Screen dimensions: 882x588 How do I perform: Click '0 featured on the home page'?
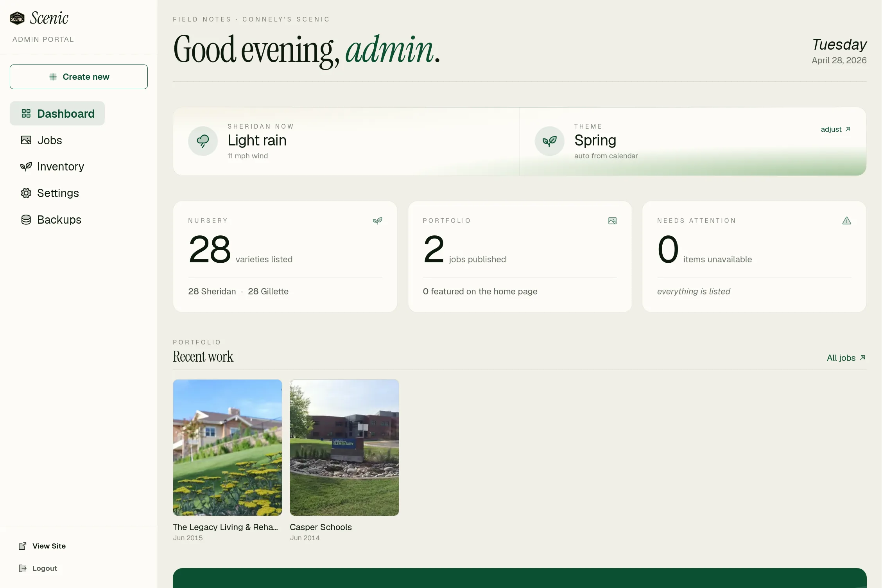point(480,291)
